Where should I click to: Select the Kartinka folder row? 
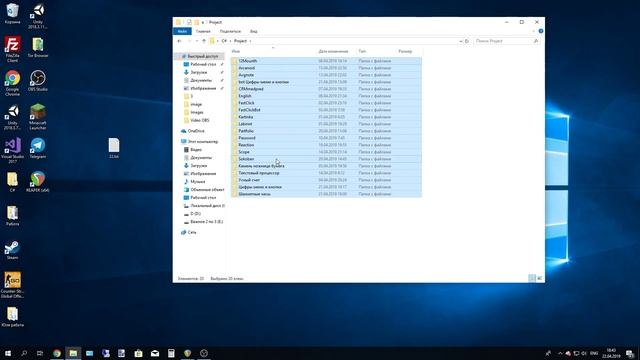tap(326, 117)
